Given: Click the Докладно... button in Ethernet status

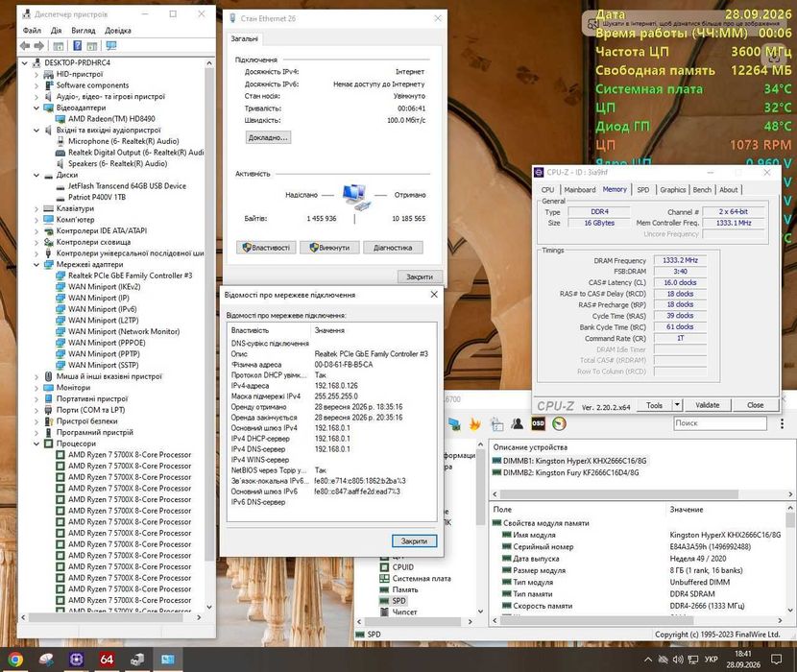Looking at the screenshot, I should coord(268,137).
